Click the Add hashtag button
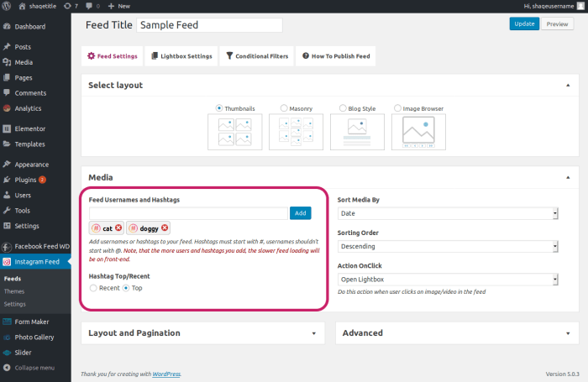The width and height of the screenshot is (588, 382). 301,213
